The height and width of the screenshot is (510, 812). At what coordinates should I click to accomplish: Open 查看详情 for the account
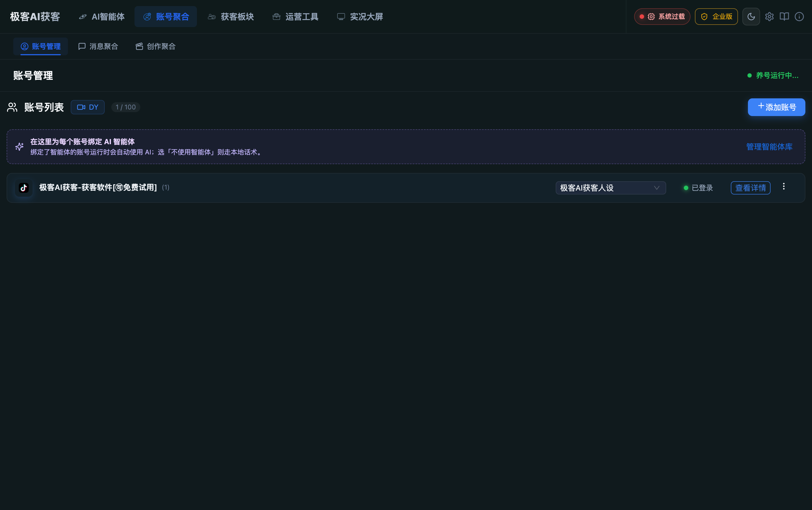pyautogui.click(x=750, y=188)
